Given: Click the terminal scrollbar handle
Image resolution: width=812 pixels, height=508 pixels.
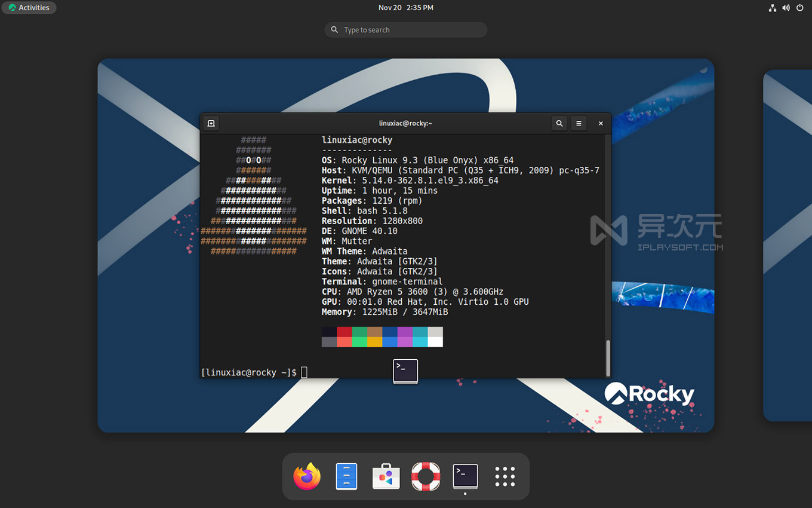Looking at the screenshot, I should (x=607, y=359).
